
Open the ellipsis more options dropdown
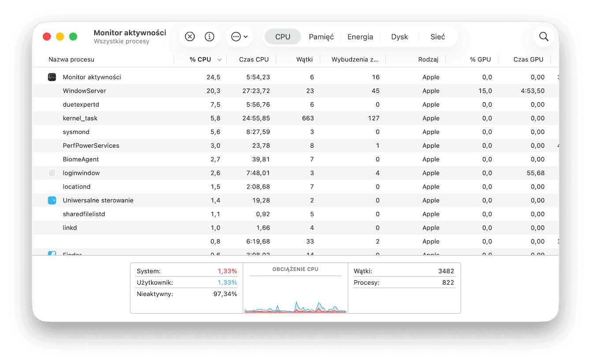click(239, 37)
